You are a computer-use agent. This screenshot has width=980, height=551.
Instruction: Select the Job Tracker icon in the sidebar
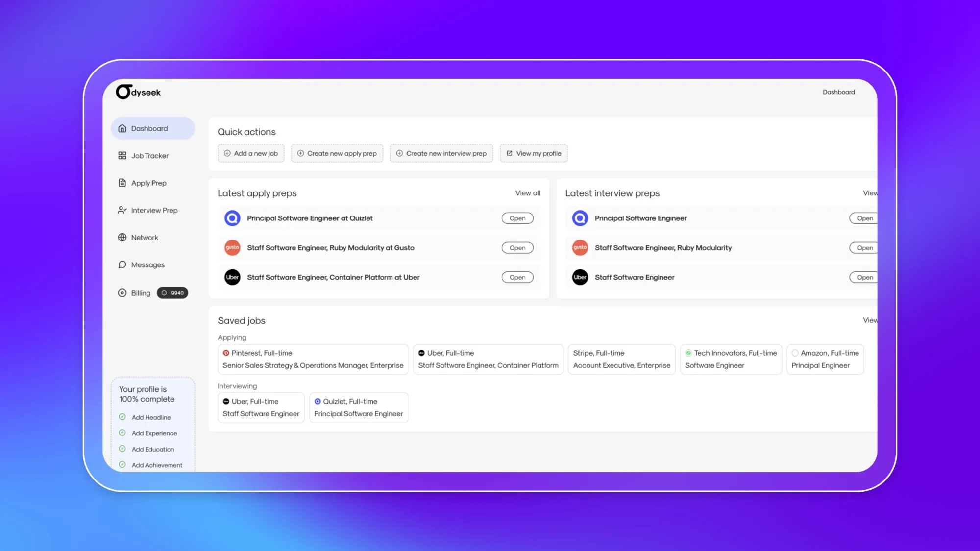(x=122, y=155)
